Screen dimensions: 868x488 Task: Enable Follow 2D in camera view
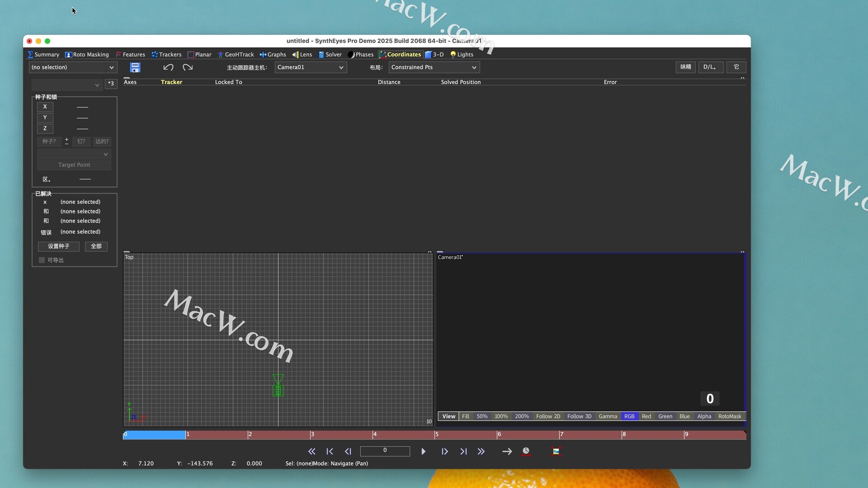pyautogui.click(x=548, y=417)
